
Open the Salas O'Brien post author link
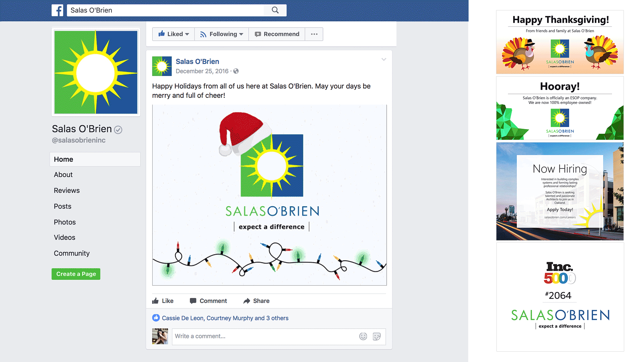[x=197, y=61]
